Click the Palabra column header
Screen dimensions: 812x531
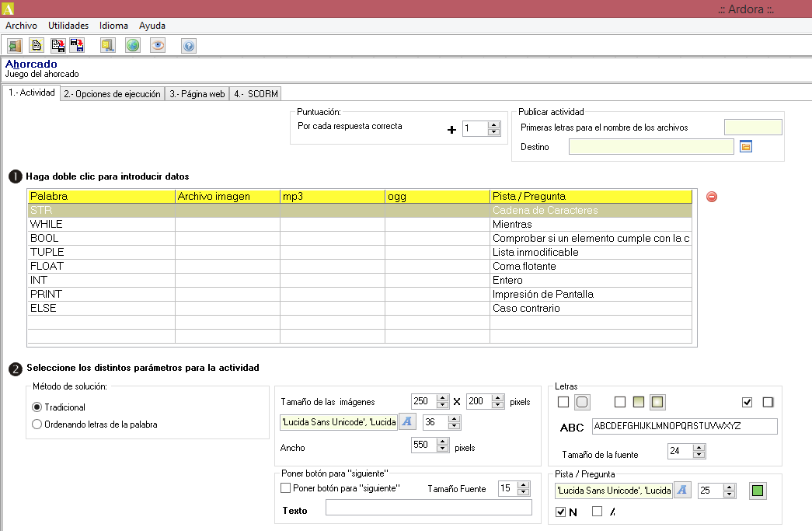[x=102, y=197]
